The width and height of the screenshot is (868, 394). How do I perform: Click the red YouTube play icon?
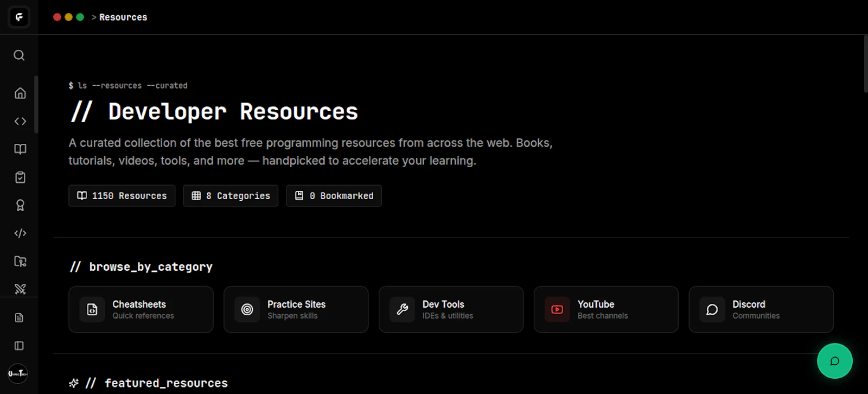tap(557, 309)
